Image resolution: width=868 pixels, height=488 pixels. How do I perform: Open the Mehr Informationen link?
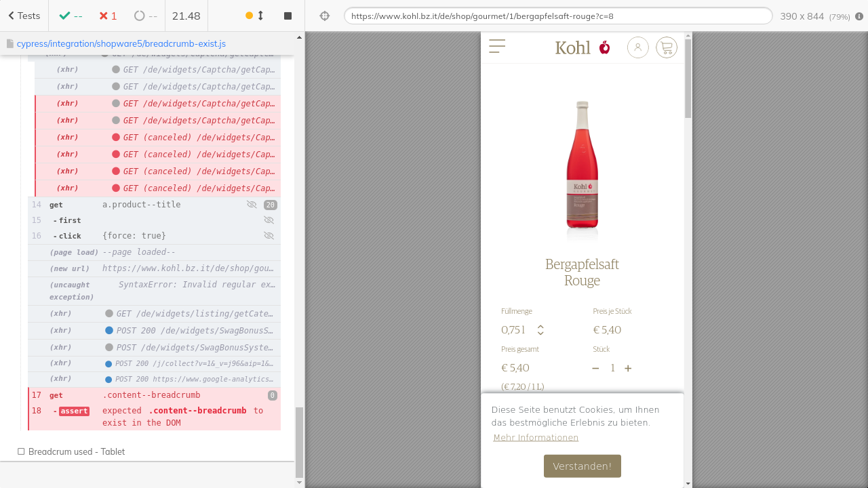point(536,438)
